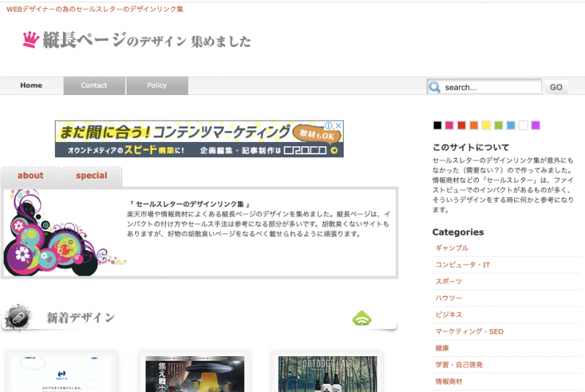
Task: Open the ad info (i) icon
Action: click(x=329, y=126)
